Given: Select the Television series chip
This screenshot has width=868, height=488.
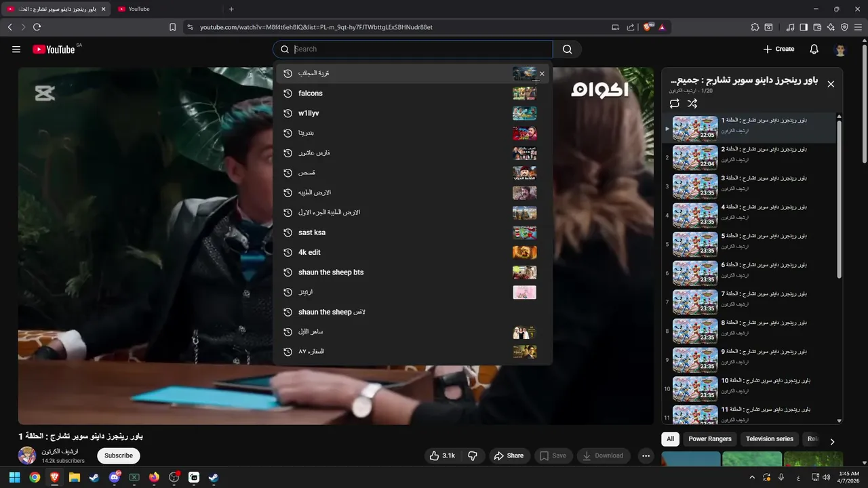Looking at the screenshot, I should (x=769, y=439).
